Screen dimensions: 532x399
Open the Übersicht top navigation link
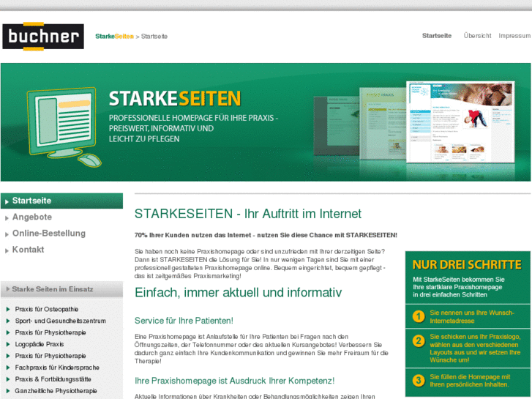(477, 36)
